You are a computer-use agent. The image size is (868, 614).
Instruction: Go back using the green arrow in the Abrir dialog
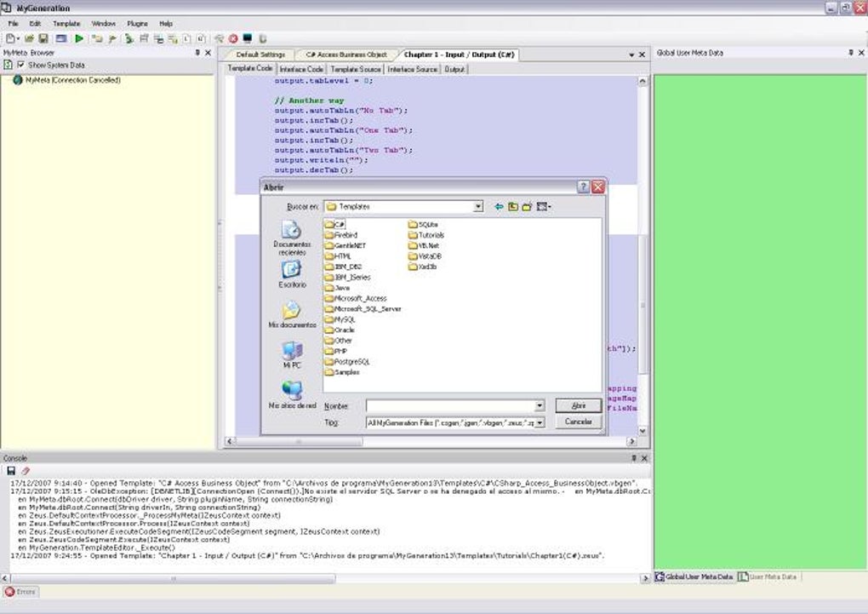[499, 207]
